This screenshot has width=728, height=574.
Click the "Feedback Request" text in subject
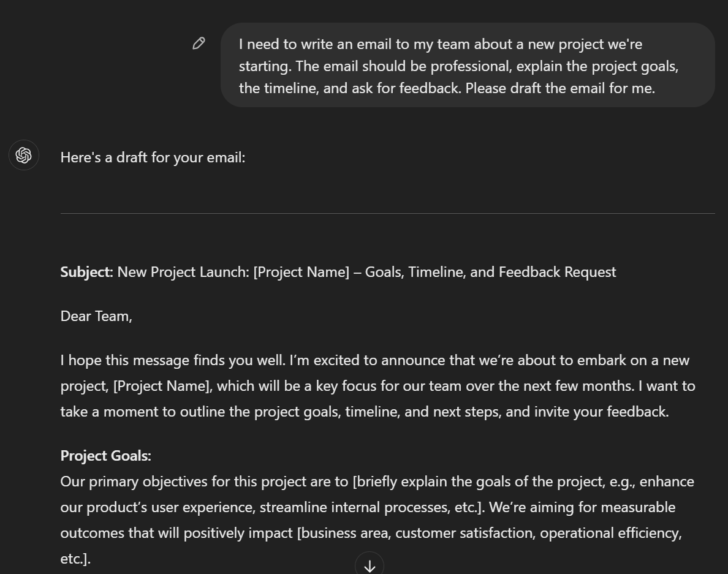558,272
